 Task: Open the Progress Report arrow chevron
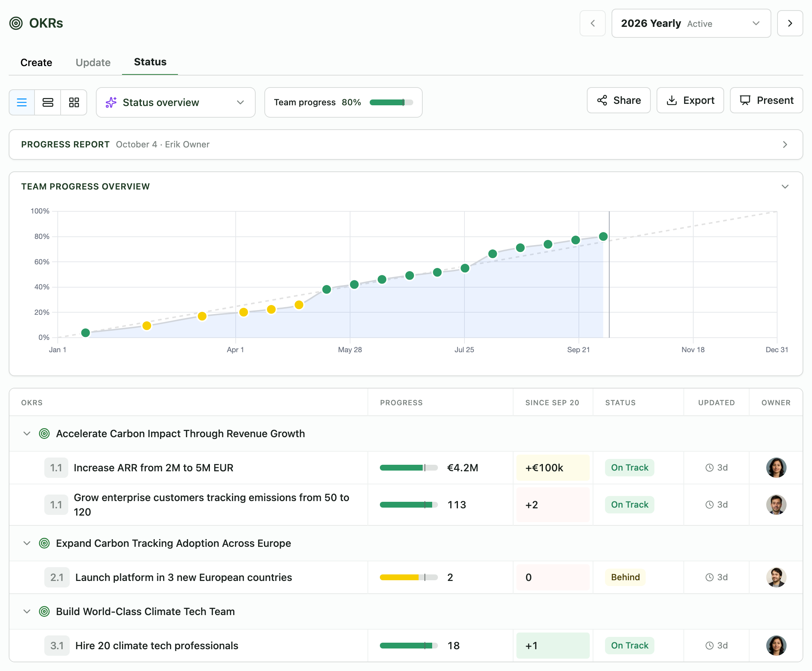pos(784,145)
